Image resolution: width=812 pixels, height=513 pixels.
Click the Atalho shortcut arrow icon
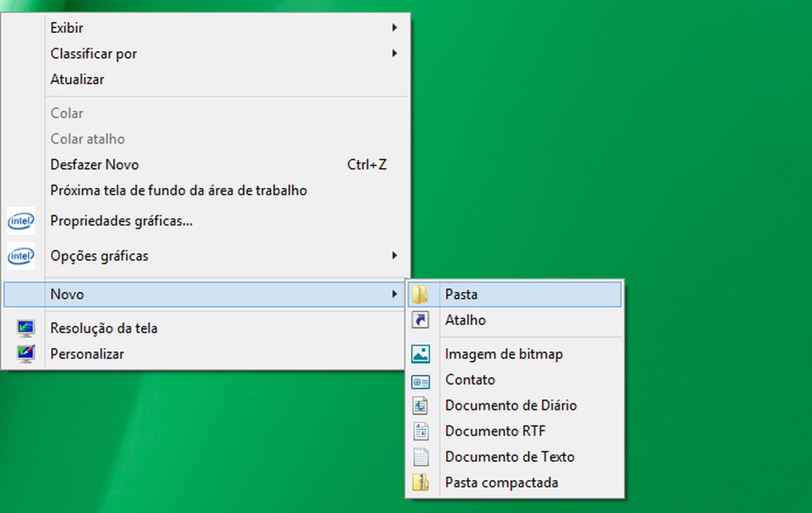point(421,320)
